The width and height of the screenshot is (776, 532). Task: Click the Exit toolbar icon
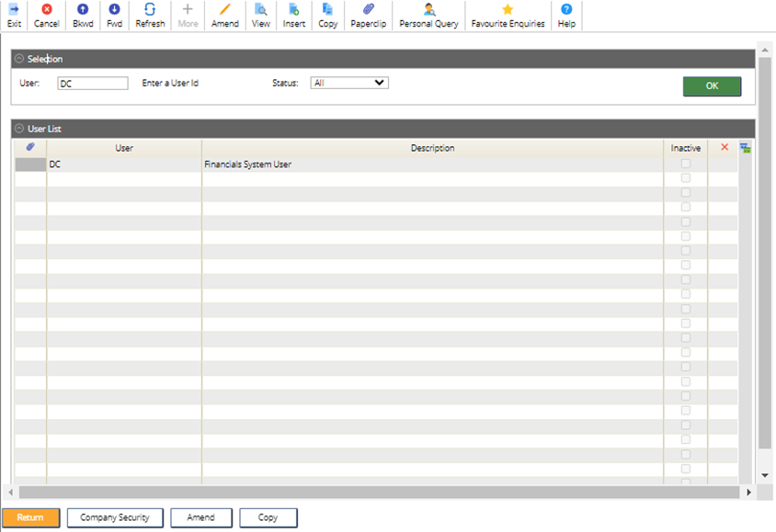(x=14, y=10)
